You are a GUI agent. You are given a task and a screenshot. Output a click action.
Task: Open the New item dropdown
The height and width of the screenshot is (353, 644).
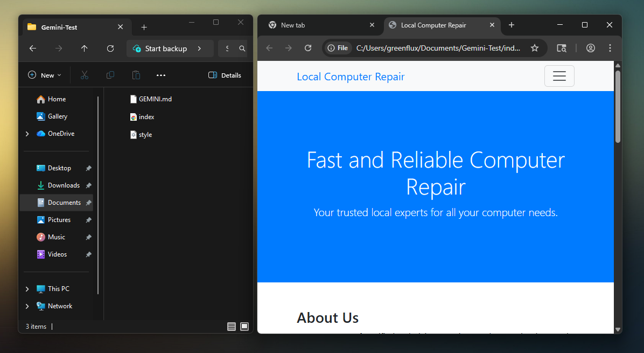[45, 75]
